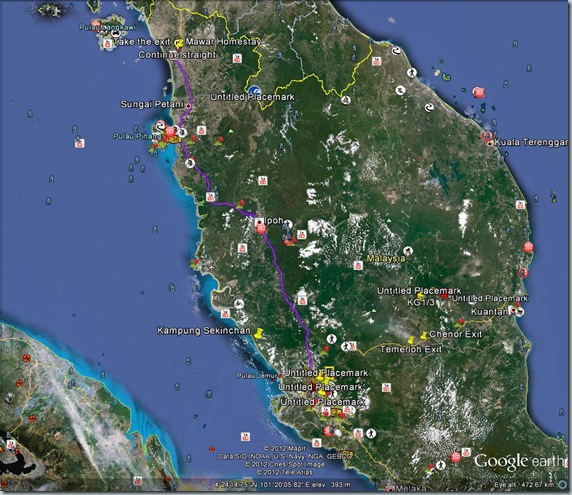This screenshot has width=572, height=495.
Task: Click the camera icon at Kuantan
Action: [521, 312]
